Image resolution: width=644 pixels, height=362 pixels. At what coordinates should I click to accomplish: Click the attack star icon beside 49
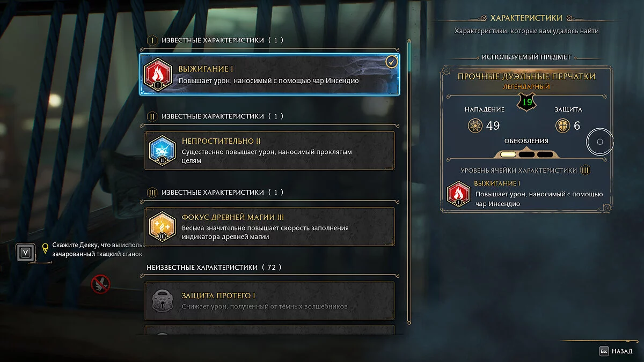(475, 125)
